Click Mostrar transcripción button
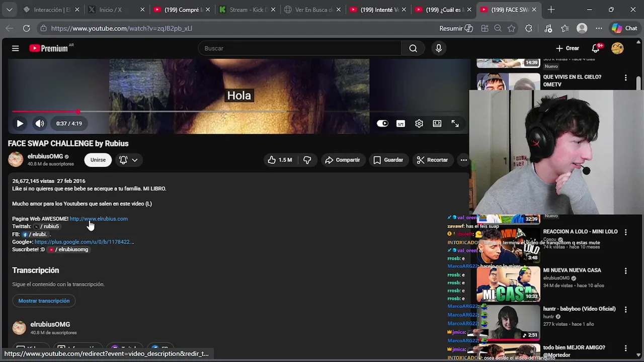 click(x=44, y=301)
